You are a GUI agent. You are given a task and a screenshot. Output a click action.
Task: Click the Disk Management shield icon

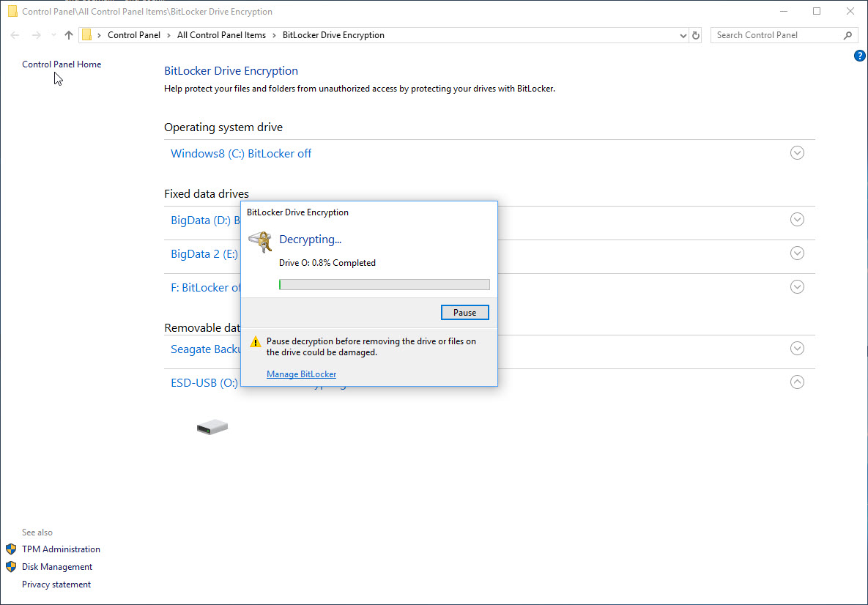pyautogui.click(x=11, y=567)
